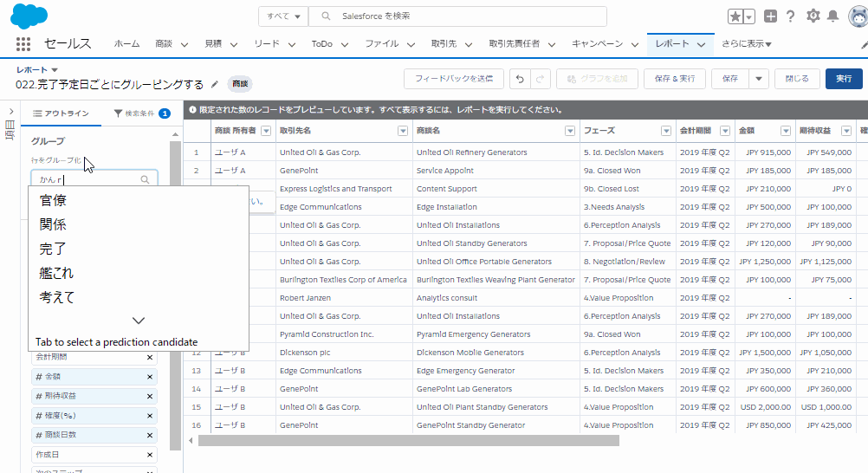
Task: Open 金額 column menu arrow
Action: 786,131
